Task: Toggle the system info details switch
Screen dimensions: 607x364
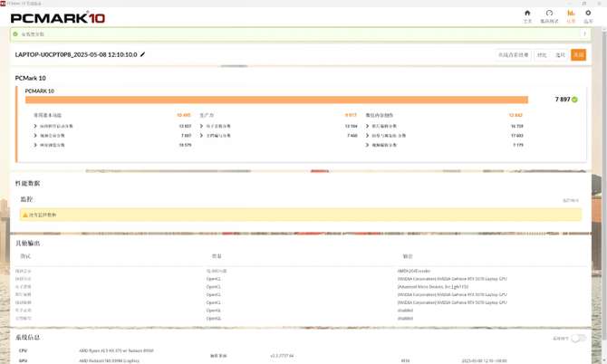Action: click(x=575, y=338)
